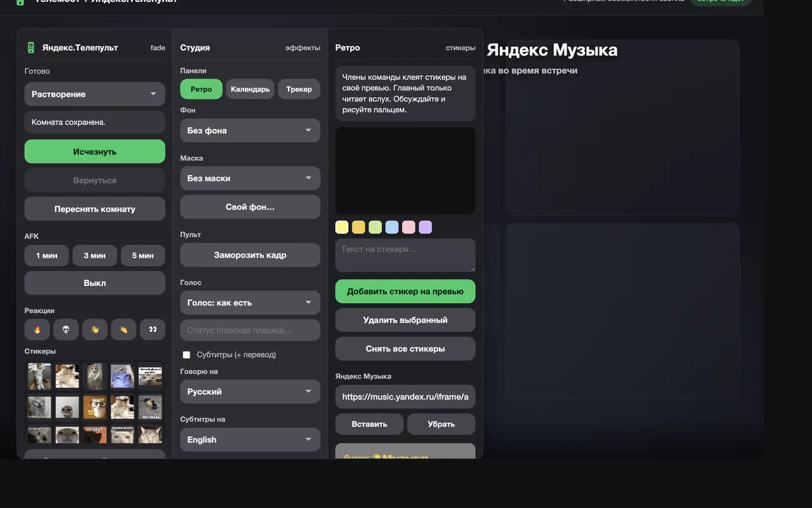Switch to the Ретро panel tab

pyautogui.click(x=201, y=89)
